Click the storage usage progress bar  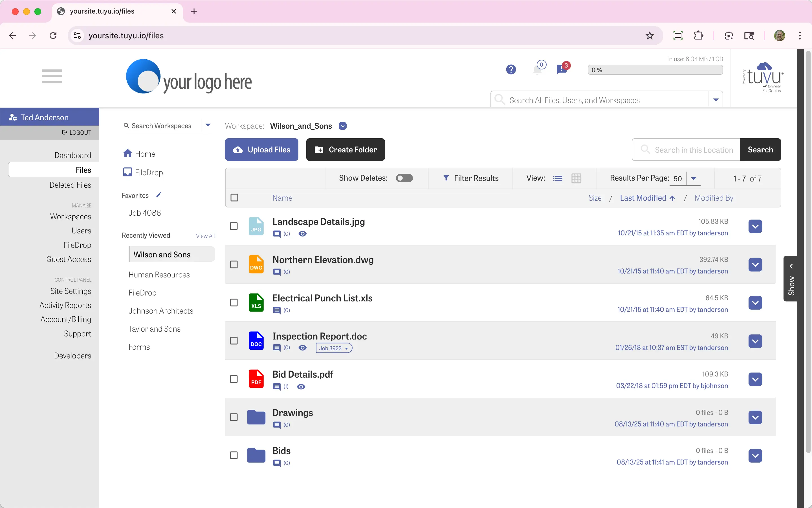tap(655, 69)
